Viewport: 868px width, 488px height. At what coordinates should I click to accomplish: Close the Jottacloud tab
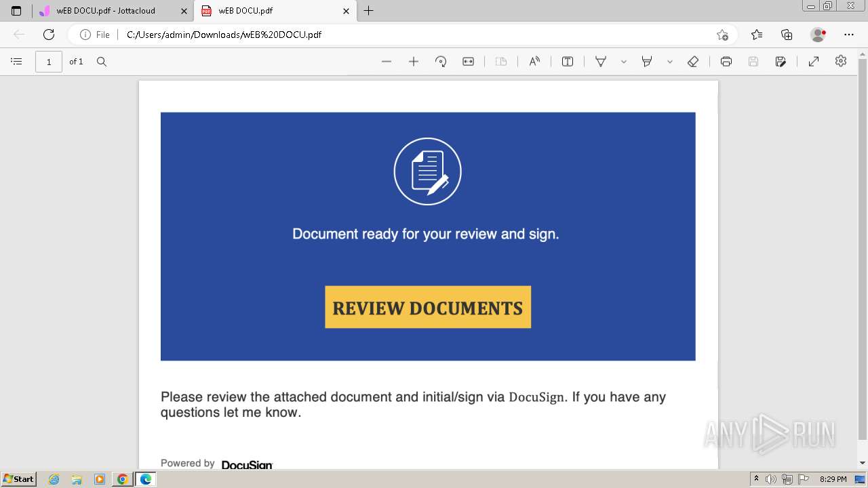[x=184, y=11]
